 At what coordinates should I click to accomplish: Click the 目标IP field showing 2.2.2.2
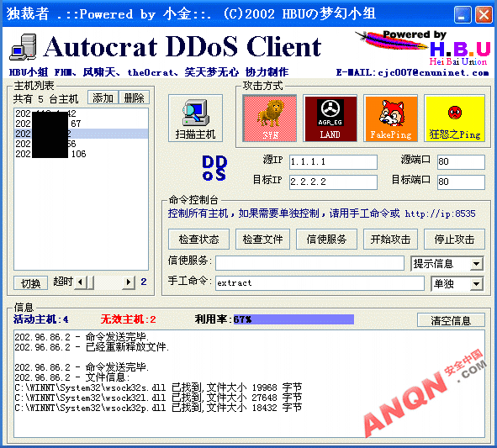[333, 182]
